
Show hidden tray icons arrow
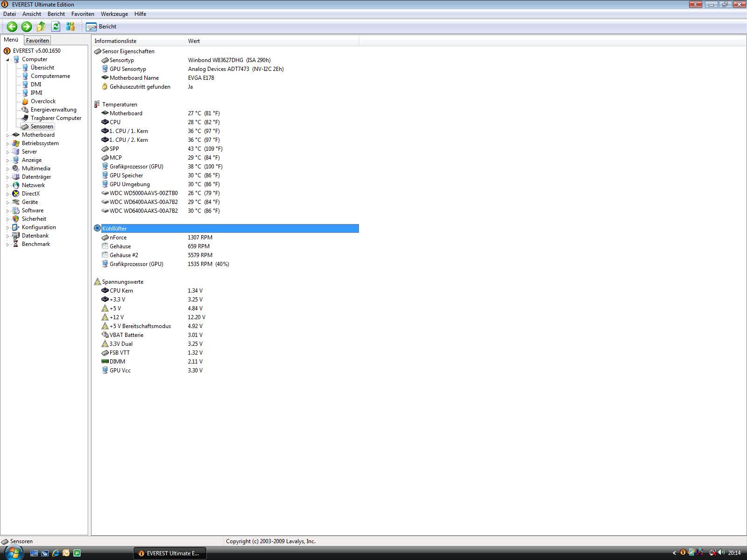tap(674, 553)
